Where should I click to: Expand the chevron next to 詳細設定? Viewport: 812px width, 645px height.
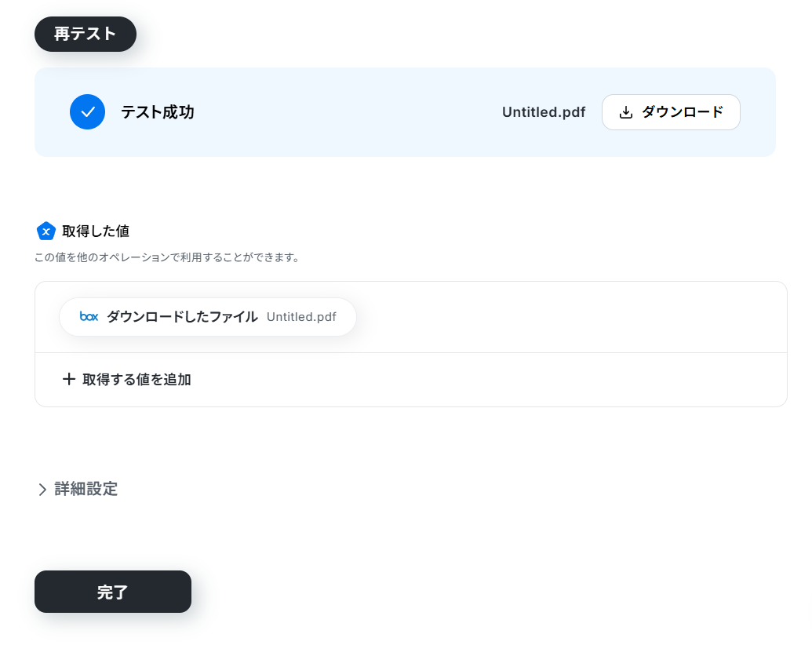click(x=42, y=489)
